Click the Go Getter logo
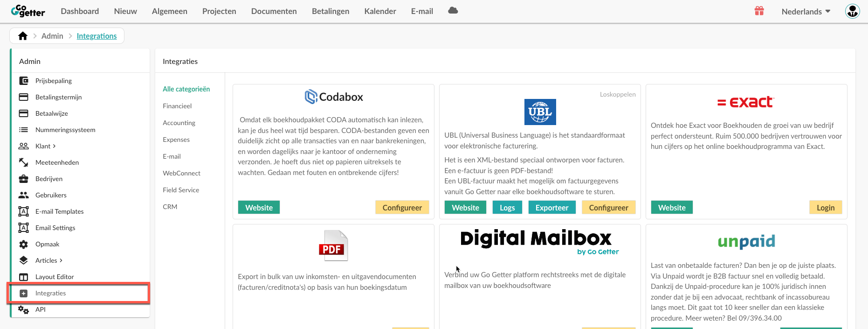868x329 pixels. click(x=28, y=11)
